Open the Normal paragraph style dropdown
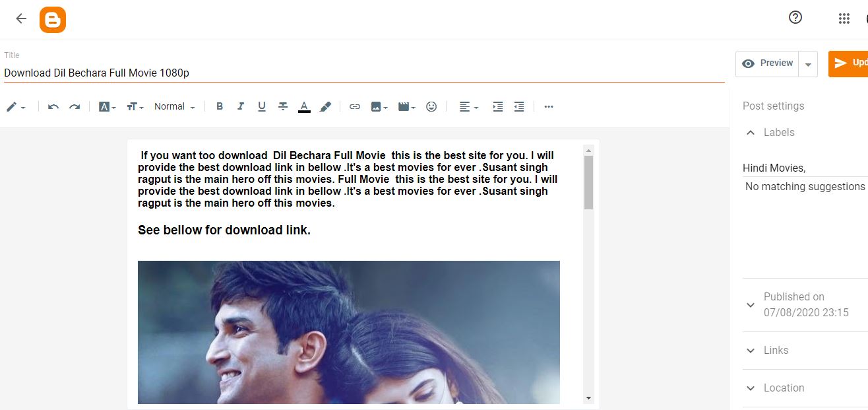This screenshot has width=868, height=410. click(x=175, y=106)
